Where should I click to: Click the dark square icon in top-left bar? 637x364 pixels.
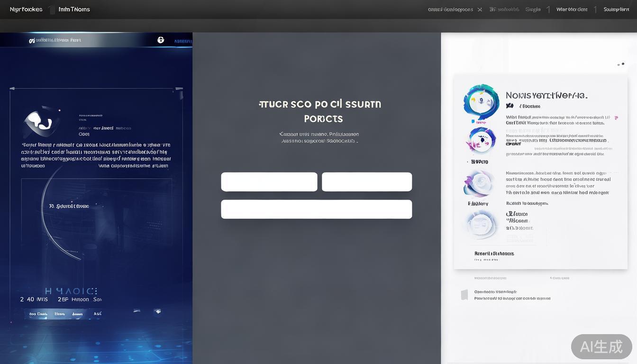pos(51,9)
